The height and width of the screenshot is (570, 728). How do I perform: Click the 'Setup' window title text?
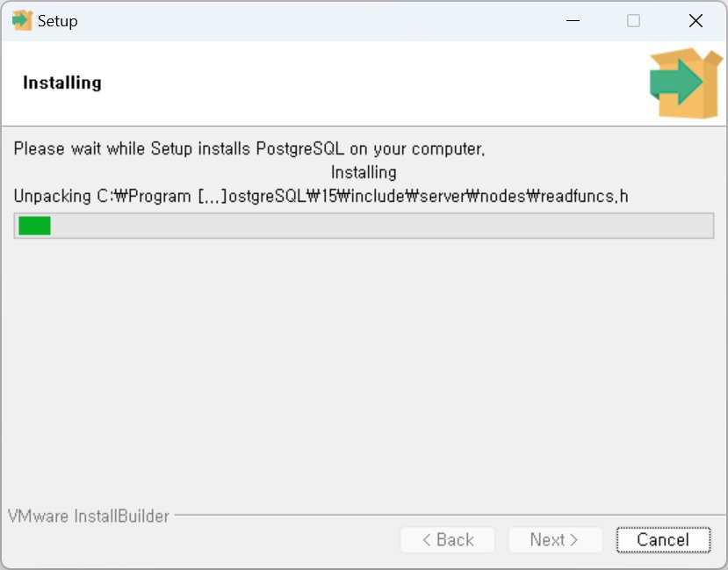pos(58,21)
